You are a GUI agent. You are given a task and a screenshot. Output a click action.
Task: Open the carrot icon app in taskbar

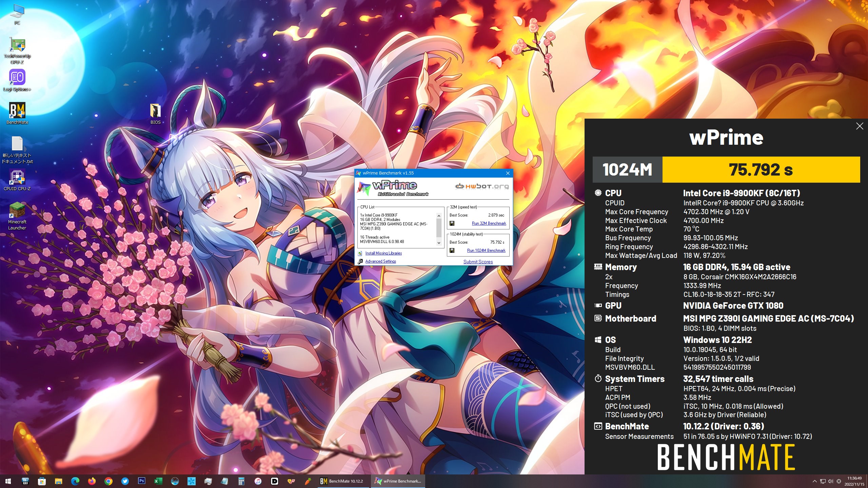click(x=308, y=481)
